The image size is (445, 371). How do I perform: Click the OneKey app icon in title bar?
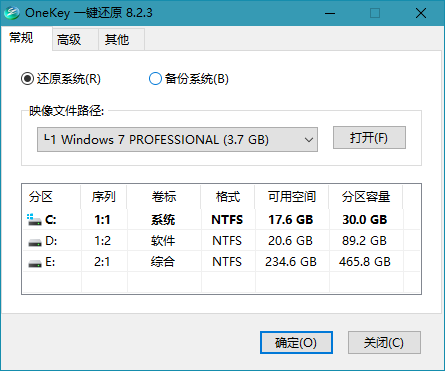pyautogui.click(x=11, y=13)
